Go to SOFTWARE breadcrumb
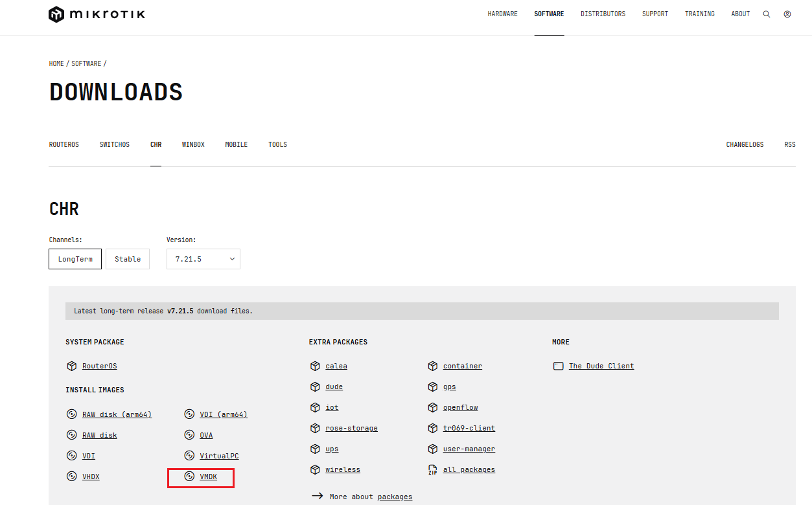Image resolution: width=812 pixels, height=505 pixels. pos(86,63)
